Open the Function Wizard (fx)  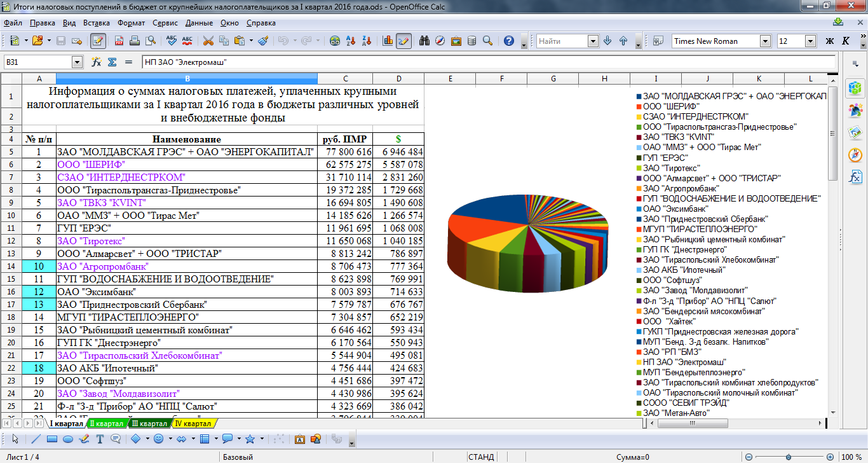97,62
